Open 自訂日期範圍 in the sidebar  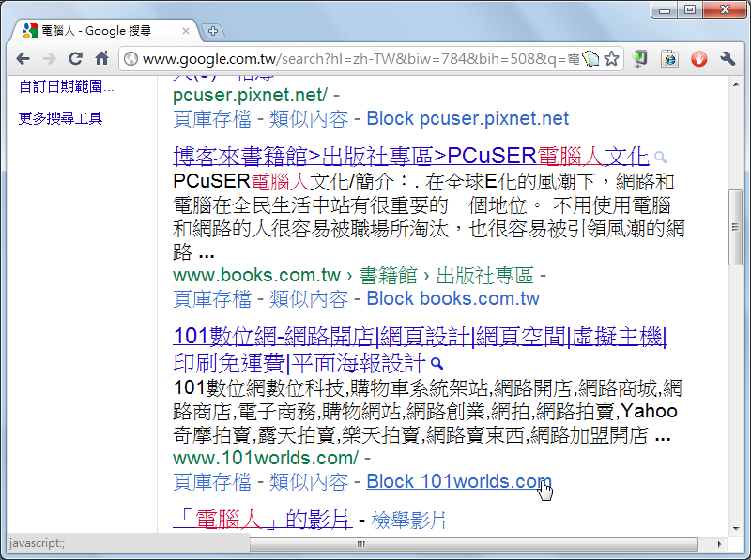66,86
